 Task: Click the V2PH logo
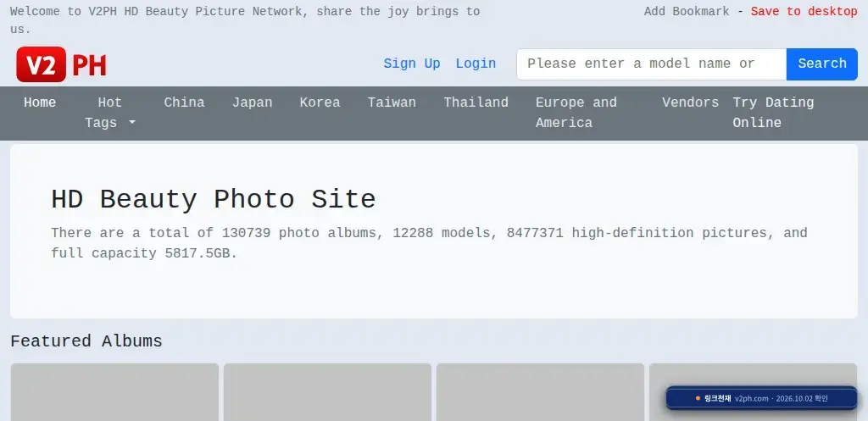(61, 64)
